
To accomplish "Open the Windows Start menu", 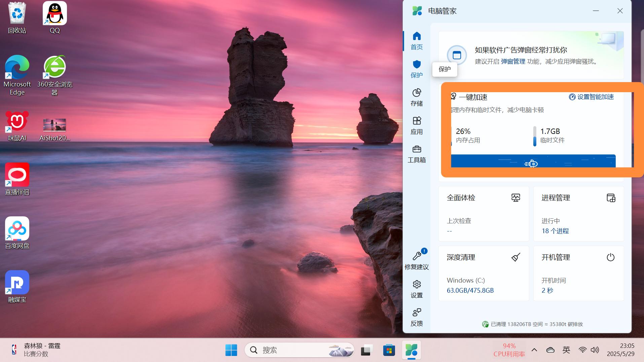I will pos(231,350).
